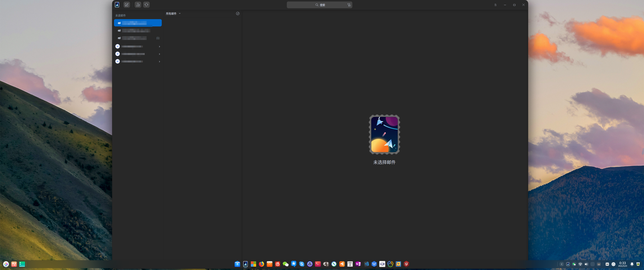
Task: Open the 所有邮件 filter dropdown
Action: (x=173, y=13)
